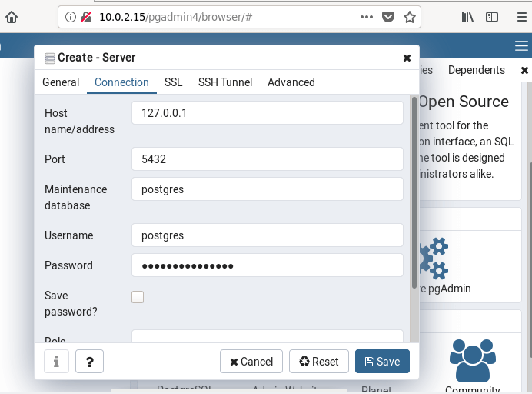Click the site information icon in address bar
Image resolution: width=532 pixels, height=394 pixels.
tap(71, 17)
